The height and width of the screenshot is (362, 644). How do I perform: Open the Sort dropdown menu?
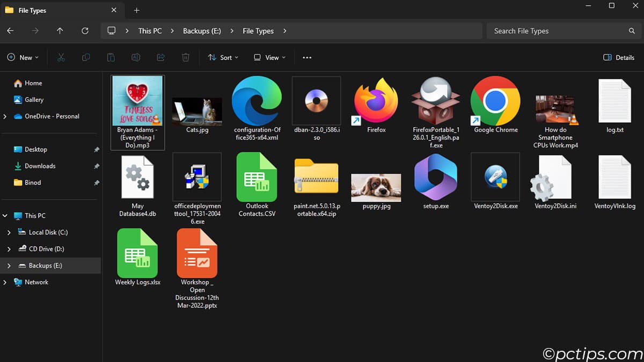223,57
